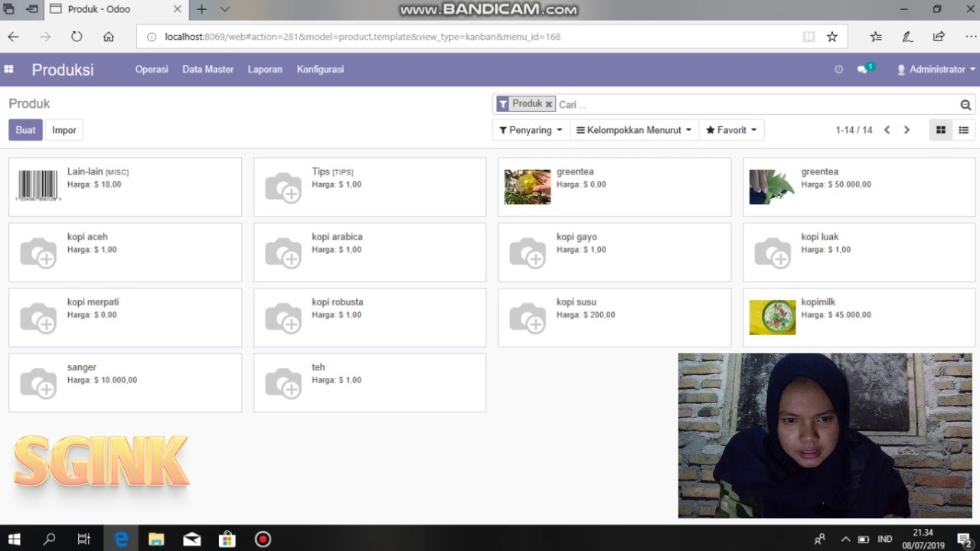The height and width of the screenshot is (551, 980).
Task: Open the kopi susu product
Action: coord(614,317)
